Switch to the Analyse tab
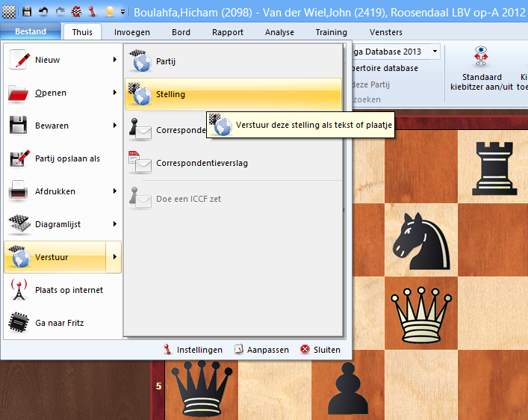This screenshot has width=528, height=420. (x=279, y=32)
